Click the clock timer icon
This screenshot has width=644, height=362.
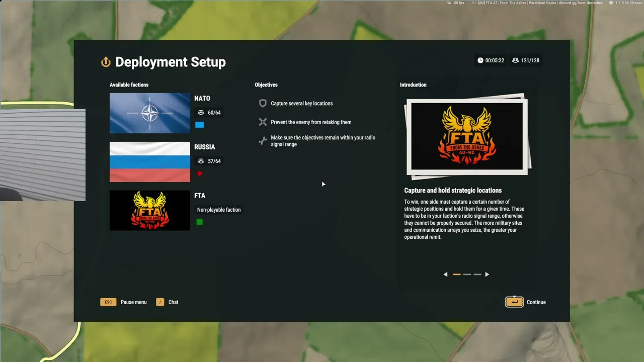(x=480, y=60)
